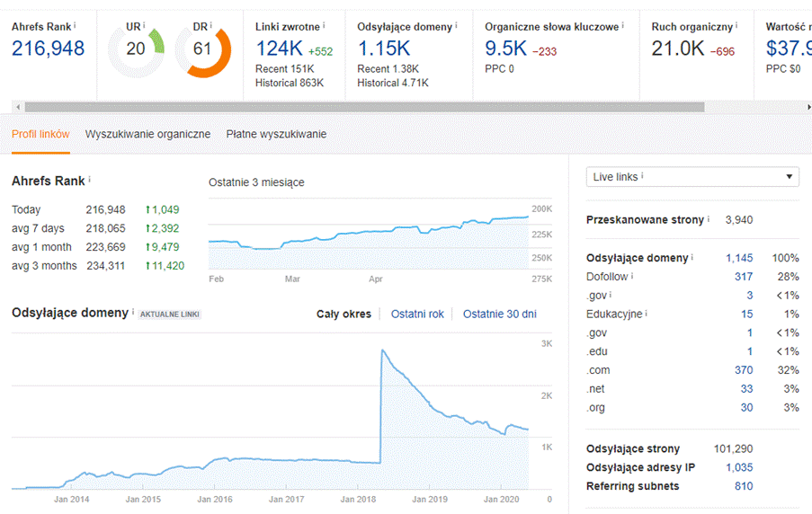Select Ostatnie 30 dni chart range
The image size is (812, 514).
[x=500, y=314]
